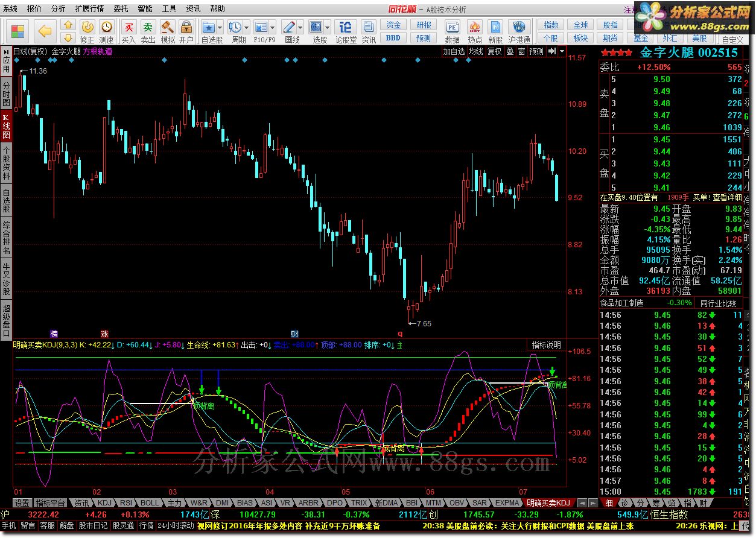Toggle 叠 overlay mode
This screenshot has height=538, width=756.
pos(510,52)
